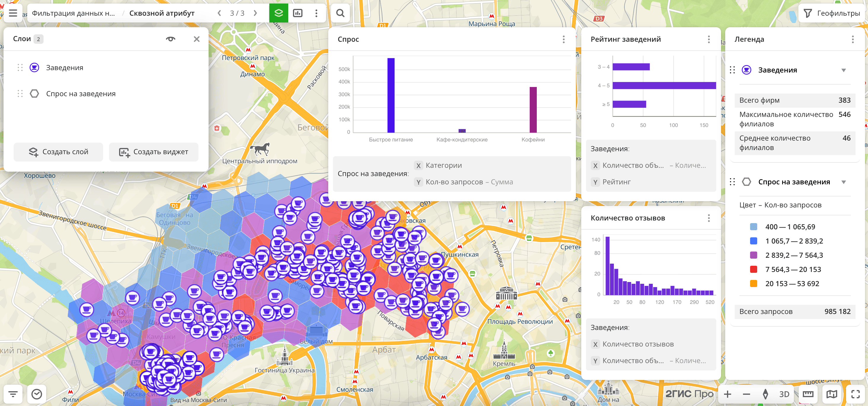The height and width of the screenshot is (406, 868).
Task: Click Создать слой button
Action: 58,152
